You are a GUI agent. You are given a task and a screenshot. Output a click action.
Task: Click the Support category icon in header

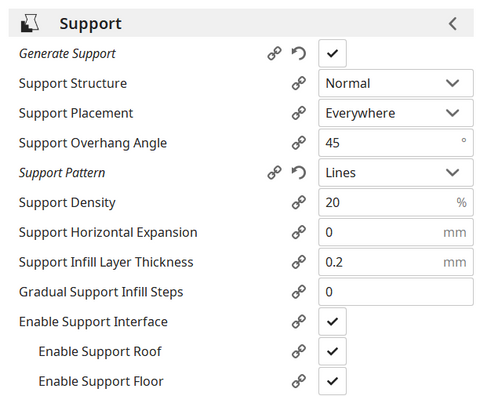30,23
